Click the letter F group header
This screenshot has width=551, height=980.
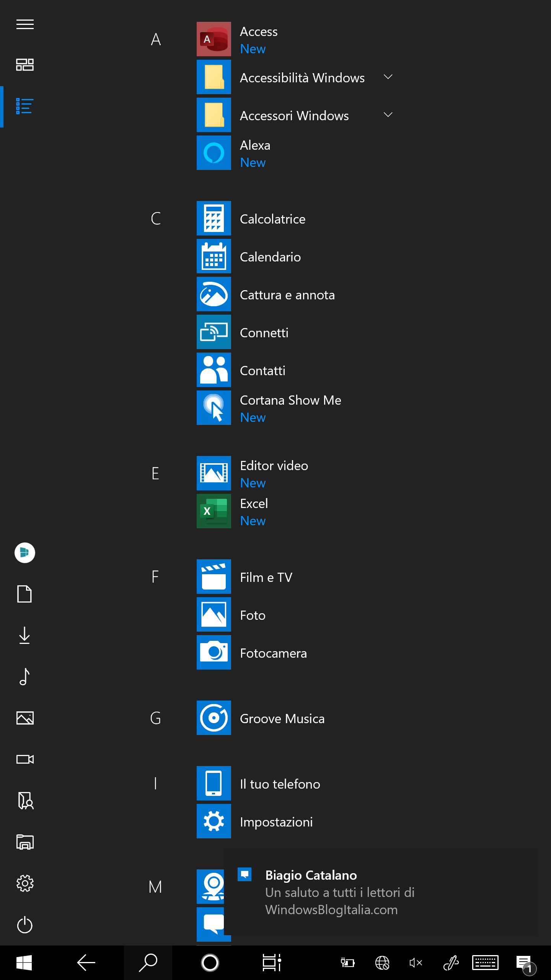click(x=155, y=577)
